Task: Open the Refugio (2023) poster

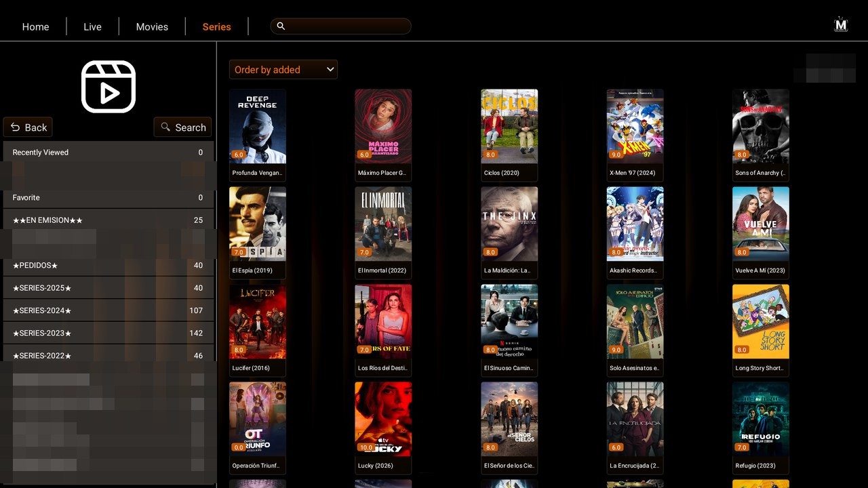Action: click(x=761, y=419)
